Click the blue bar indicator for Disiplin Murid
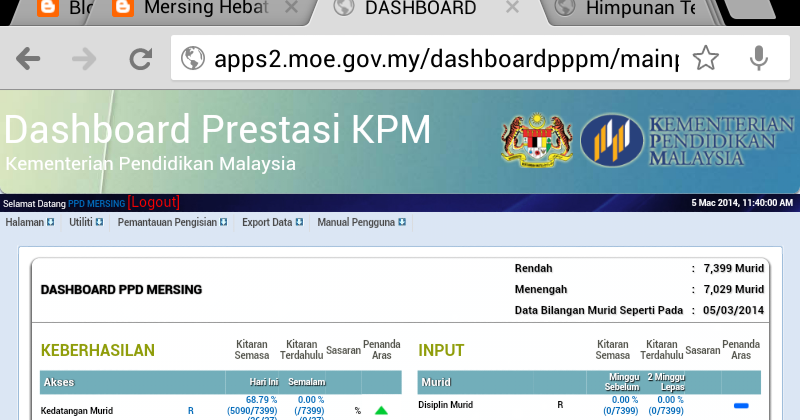Viewport: 800px width, 420px height. point(741,406)
